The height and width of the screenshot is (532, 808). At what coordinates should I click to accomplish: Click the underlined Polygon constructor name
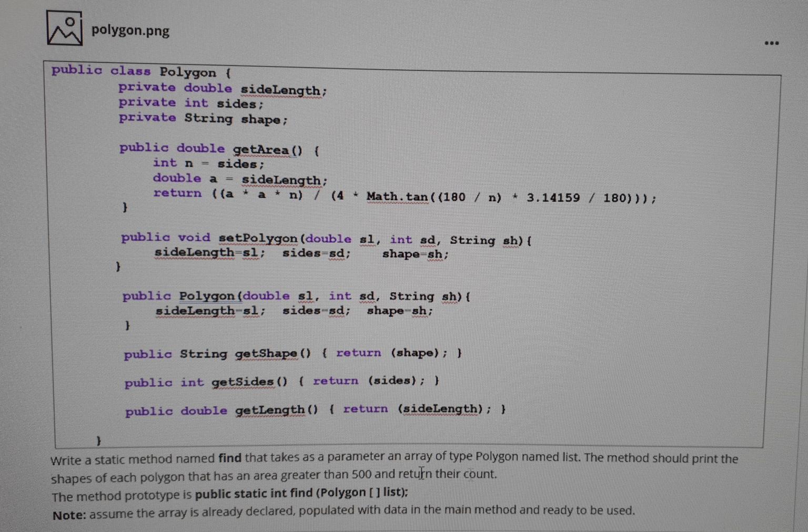pyautogui.click(x=207, y=295)
